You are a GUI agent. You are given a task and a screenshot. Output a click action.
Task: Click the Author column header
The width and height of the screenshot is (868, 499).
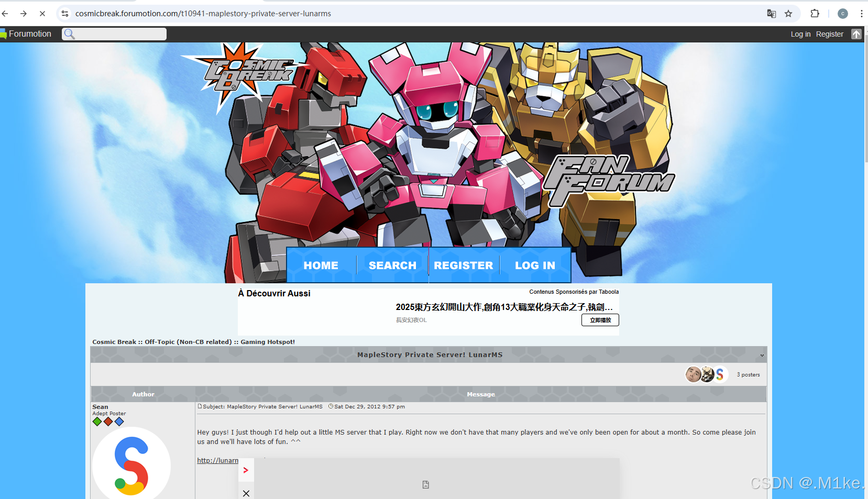coord(143,394)
